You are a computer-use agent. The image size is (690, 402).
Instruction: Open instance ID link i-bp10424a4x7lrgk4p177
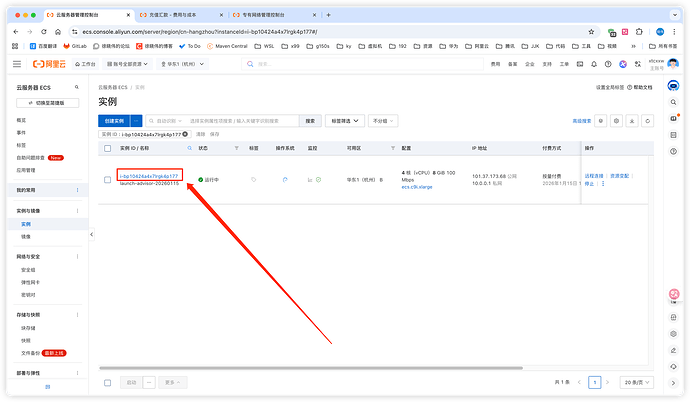click(148, 176)
